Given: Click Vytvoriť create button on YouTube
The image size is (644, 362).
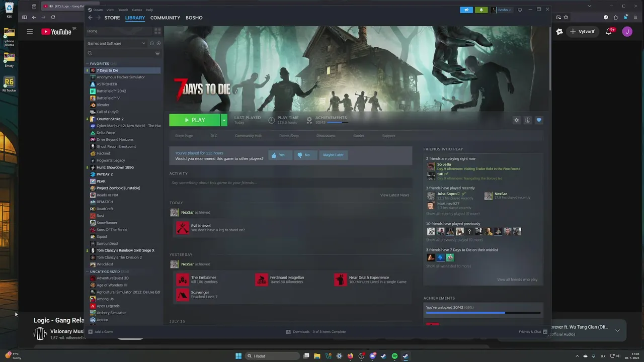Looking at the screenshot, I should [583, 32].
